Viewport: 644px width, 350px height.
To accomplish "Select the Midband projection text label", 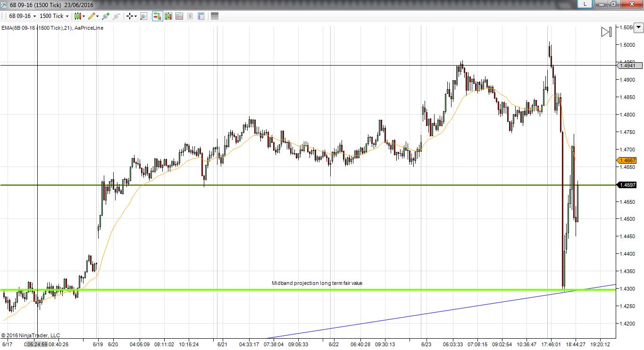I will click(x=317, y=283).
